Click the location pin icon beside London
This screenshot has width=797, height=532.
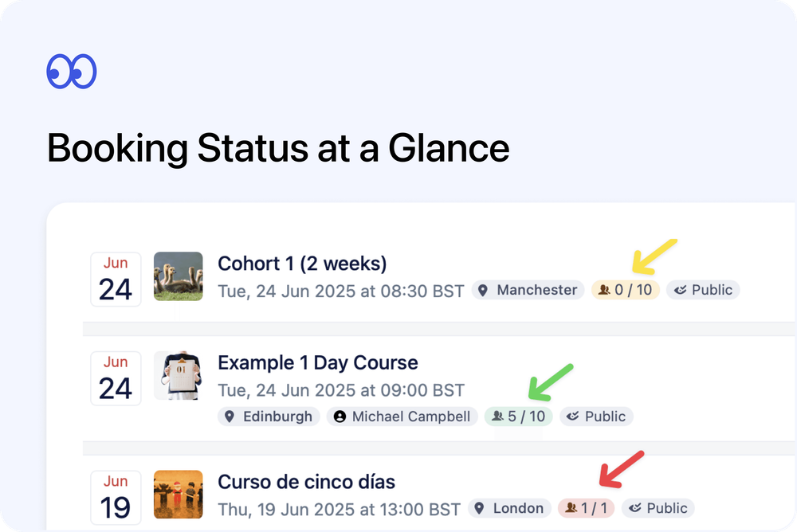coord(477,508)
